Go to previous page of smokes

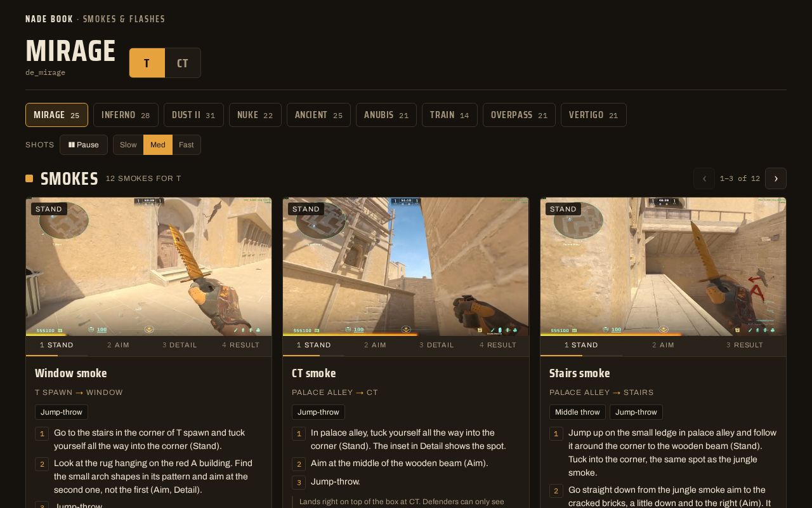tap(704, 178)
